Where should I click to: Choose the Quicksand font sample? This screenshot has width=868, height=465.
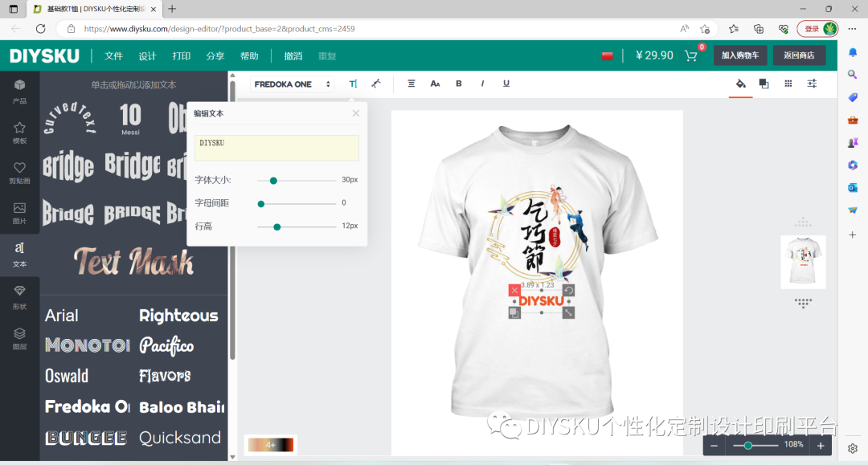pos(180,438)
